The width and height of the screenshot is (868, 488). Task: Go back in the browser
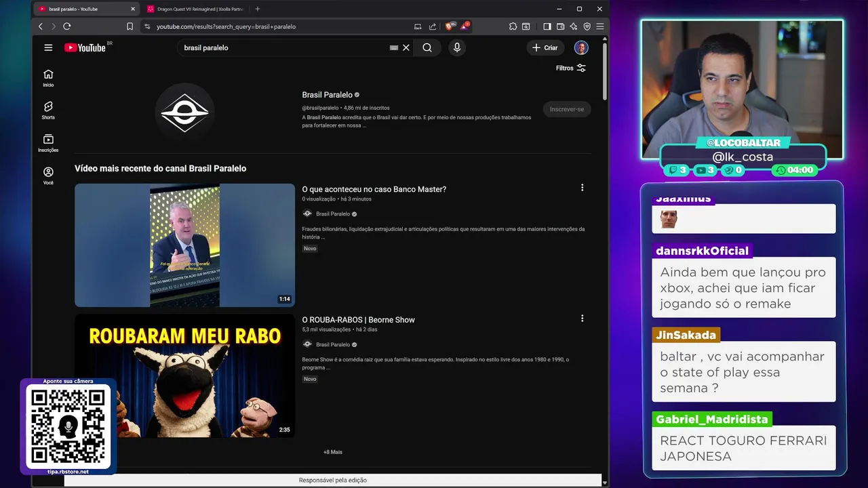point(41,26)
